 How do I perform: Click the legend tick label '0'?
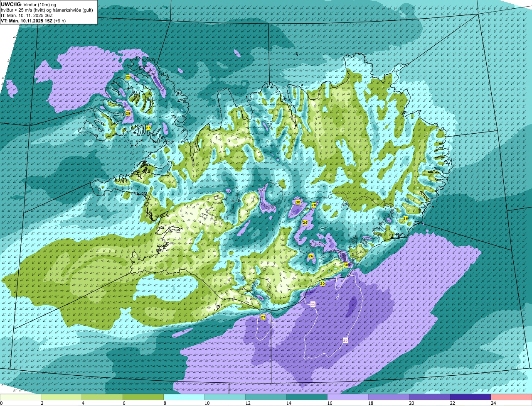point(1,403)
